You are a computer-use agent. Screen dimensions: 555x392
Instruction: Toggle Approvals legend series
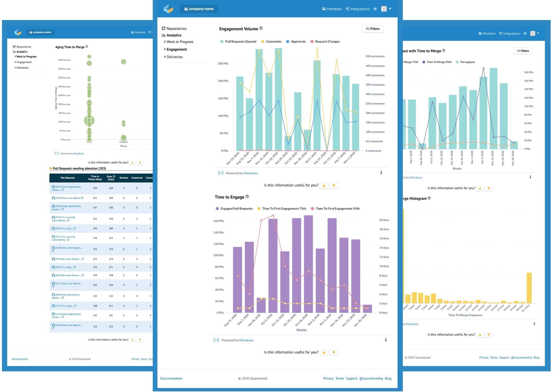coord(296,41)
